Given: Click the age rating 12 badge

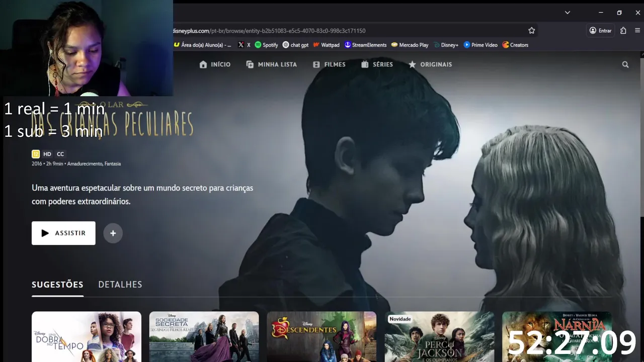Looking at the screenshot, I should click(x=36, y=154).
